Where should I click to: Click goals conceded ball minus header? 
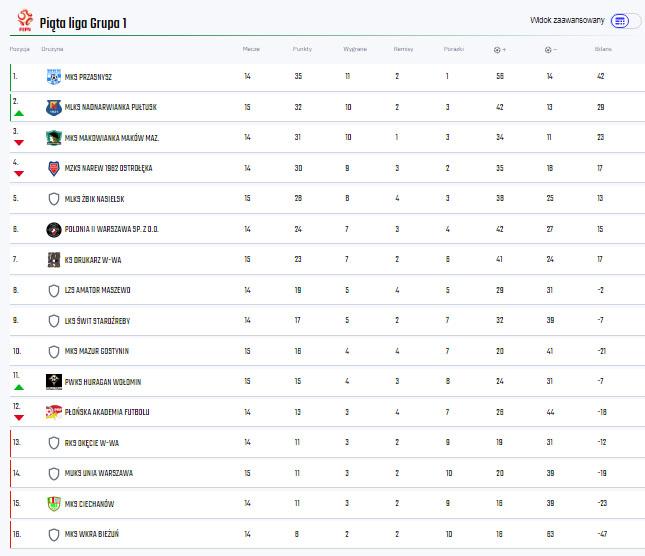click(x=551, y=48)
